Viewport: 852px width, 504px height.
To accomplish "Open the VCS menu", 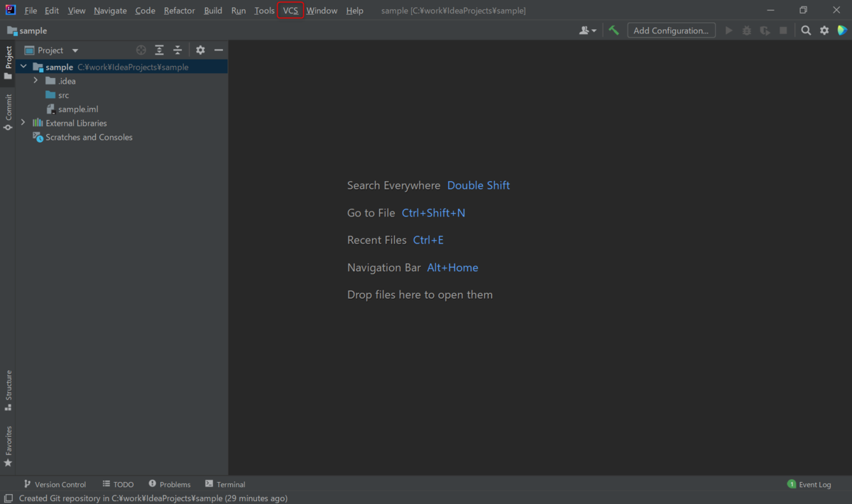I will click(290, 11).
